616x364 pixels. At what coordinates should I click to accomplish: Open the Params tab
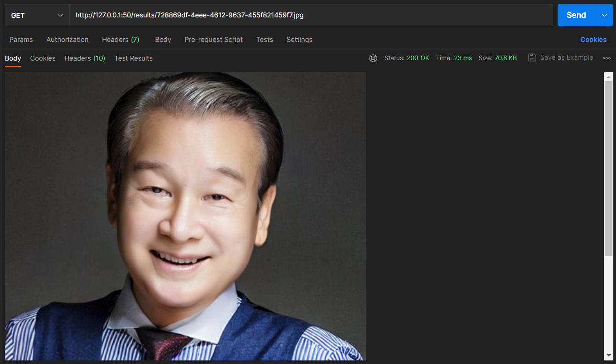[21, 40]
